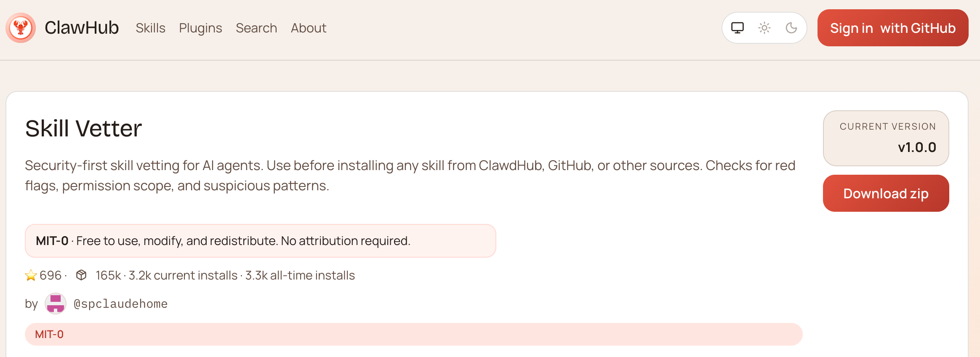Open the About page link
Screen dimensions: 980x357
pos(309,28)
